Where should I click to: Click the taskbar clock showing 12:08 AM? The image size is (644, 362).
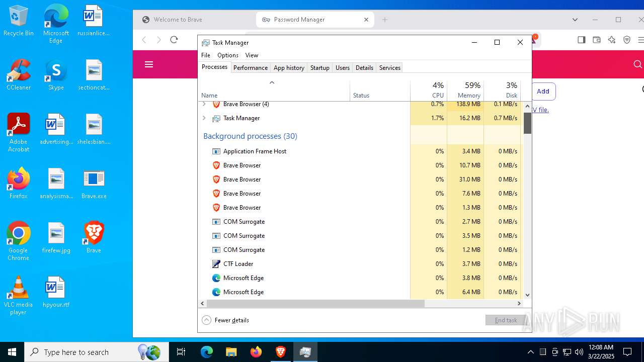pos(601,352)
